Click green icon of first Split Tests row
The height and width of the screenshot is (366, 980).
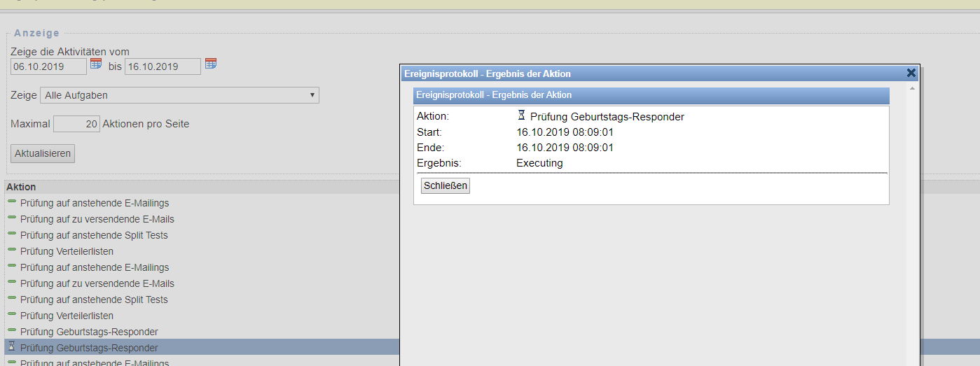click(12, 234)
